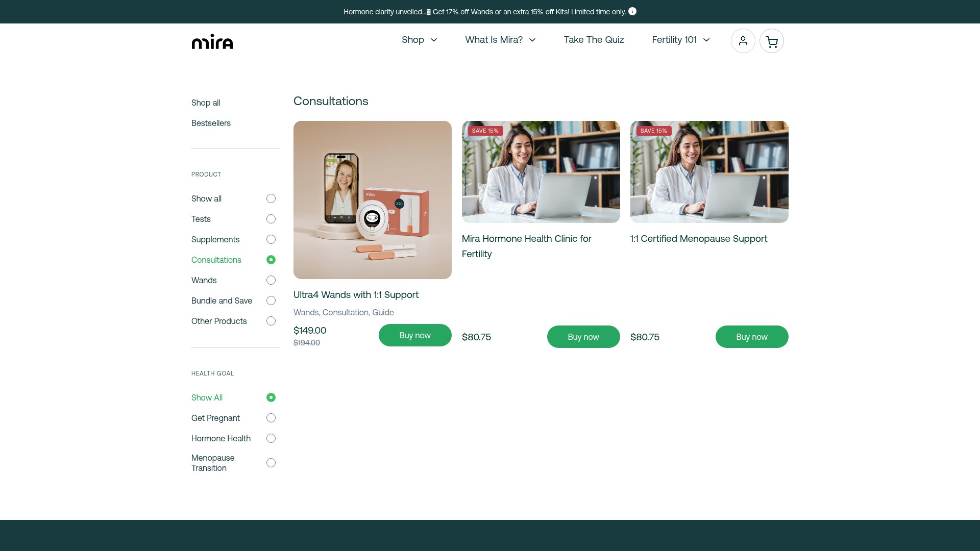This screenshot has width=980, height=551.
Task: Select the Show All health goal filter
Action: [x=233, y=397]
